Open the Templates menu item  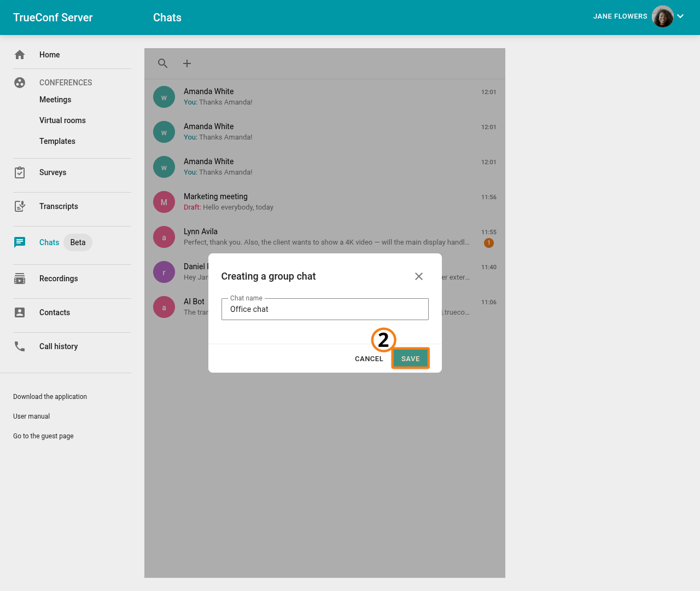(57, 141)
